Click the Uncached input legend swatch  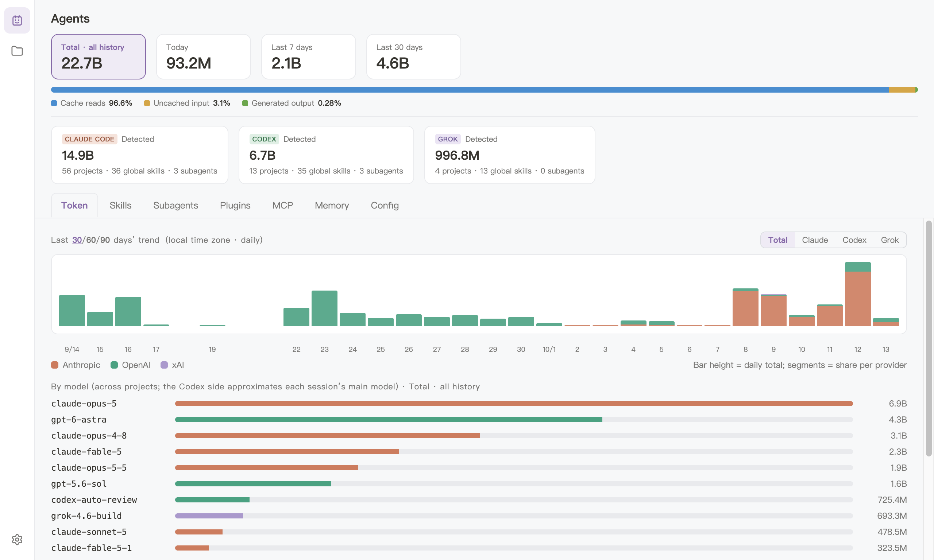[x=147, y=103]
